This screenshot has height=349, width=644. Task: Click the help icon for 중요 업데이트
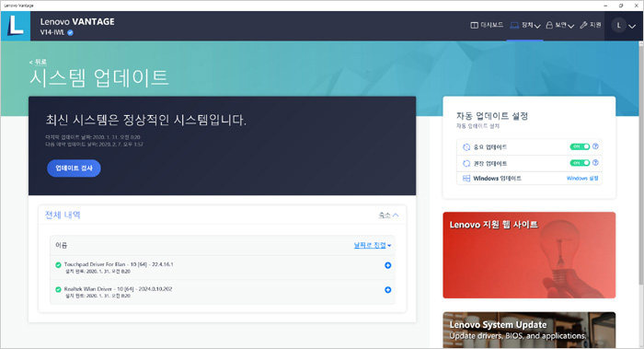click(x=595, y=146)
